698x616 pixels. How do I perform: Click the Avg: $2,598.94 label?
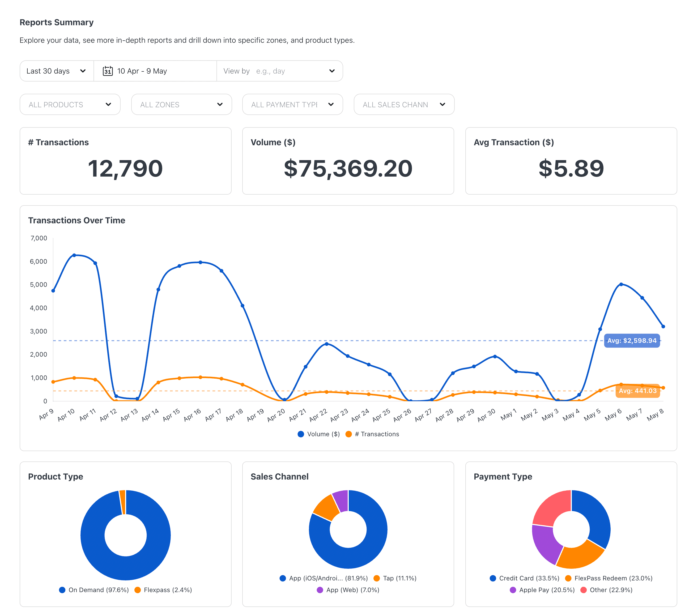click(632, 341)
